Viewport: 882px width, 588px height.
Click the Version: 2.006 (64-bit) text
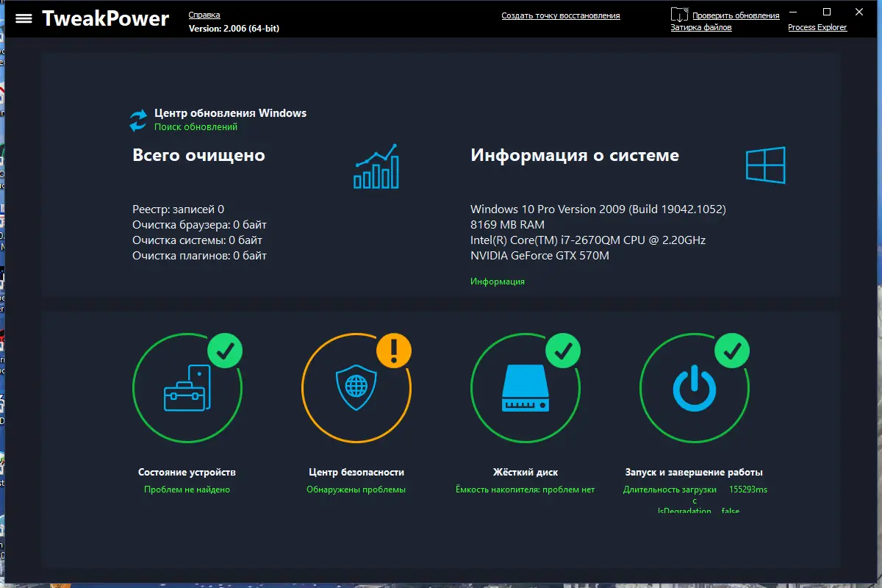[234, 28]
